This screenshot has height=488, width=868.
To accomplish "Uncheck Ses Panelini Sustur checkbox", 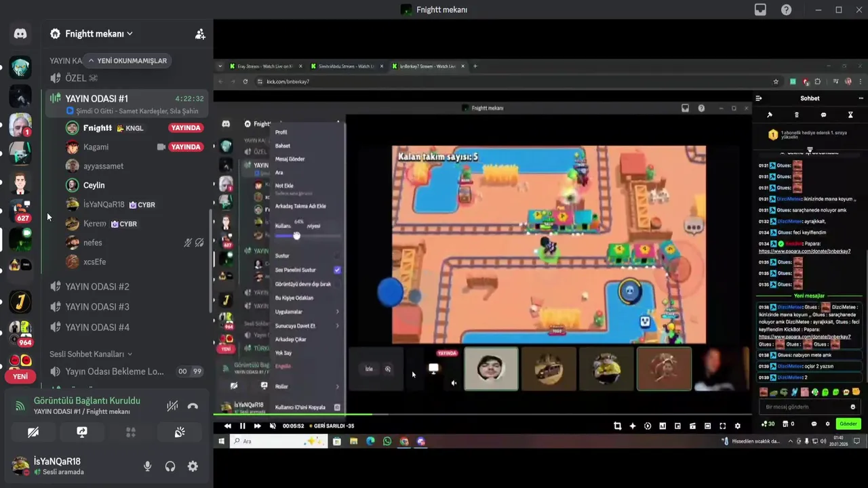I will point(337,270).
